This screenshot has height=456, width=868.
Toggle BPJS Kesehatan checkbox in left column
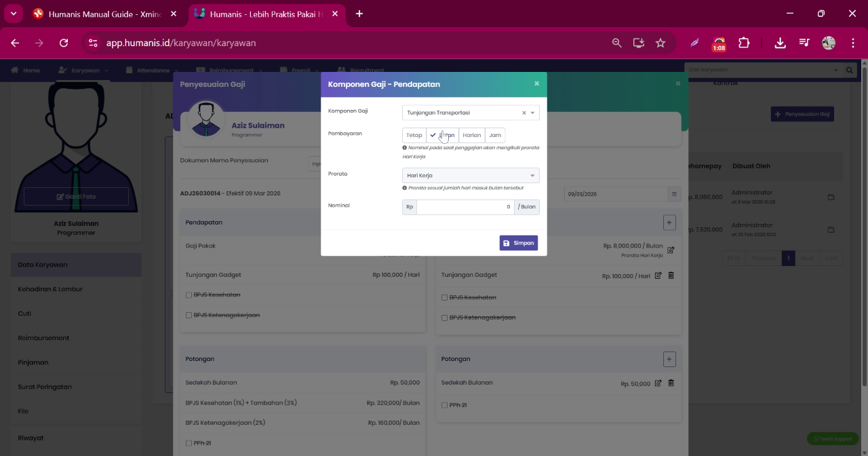[x=189, y=295]
